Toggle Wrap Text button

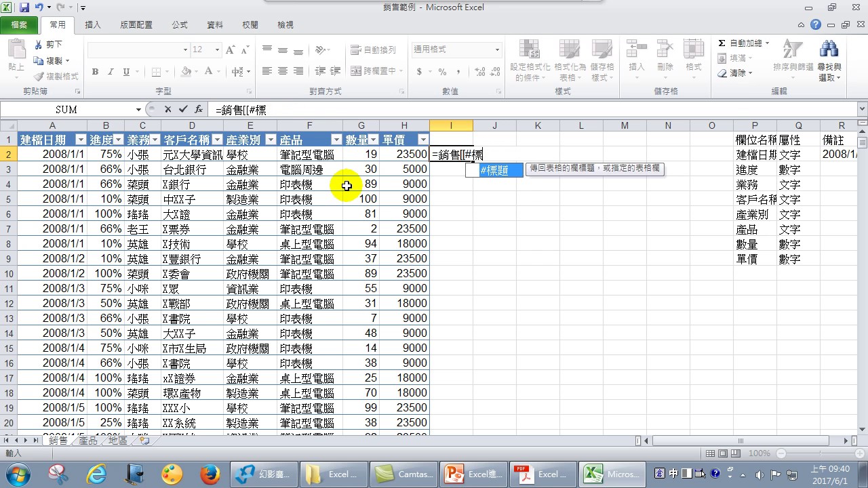[x=374, y=50]
